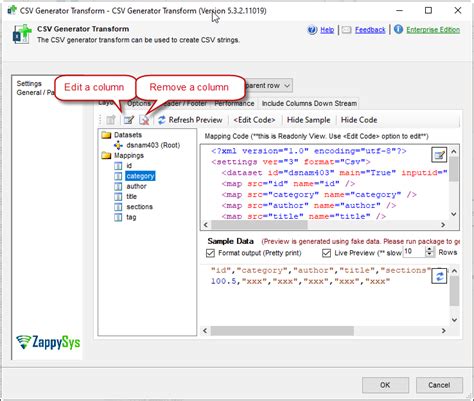The width and height of the screenshot is (474, 401).
Task: Click Mapping Code vertical scrollbar down arrow
Action: (x=453, y=214)
